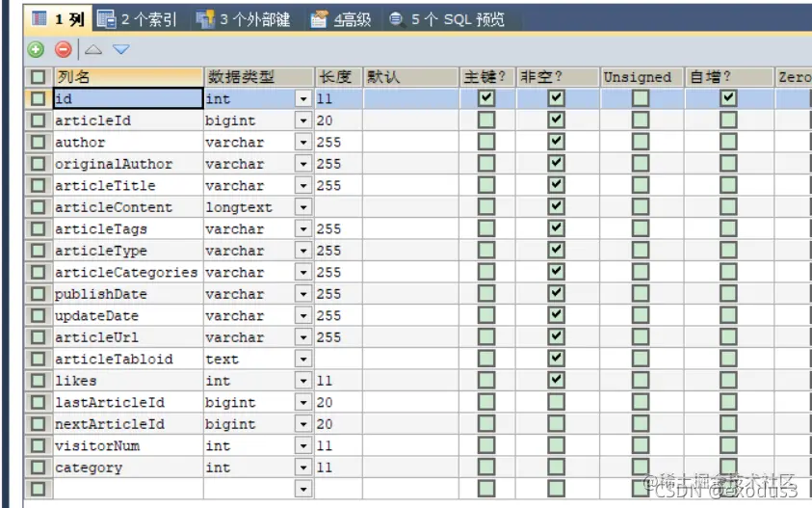Click the green add column icon
This screenshot has height=508, width=812.
[x=36, y=50]
